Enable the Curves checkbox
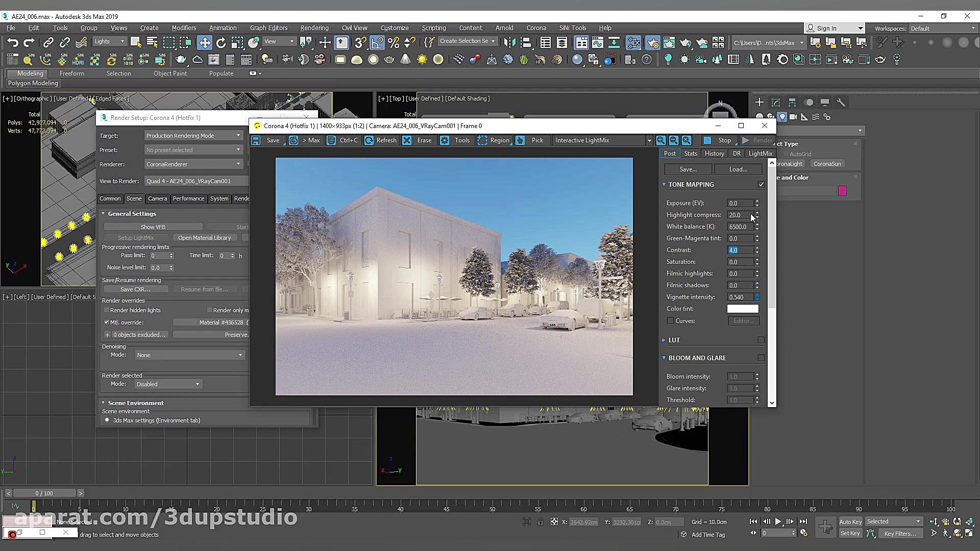This screenshot has height=551, width=980. 670,321
